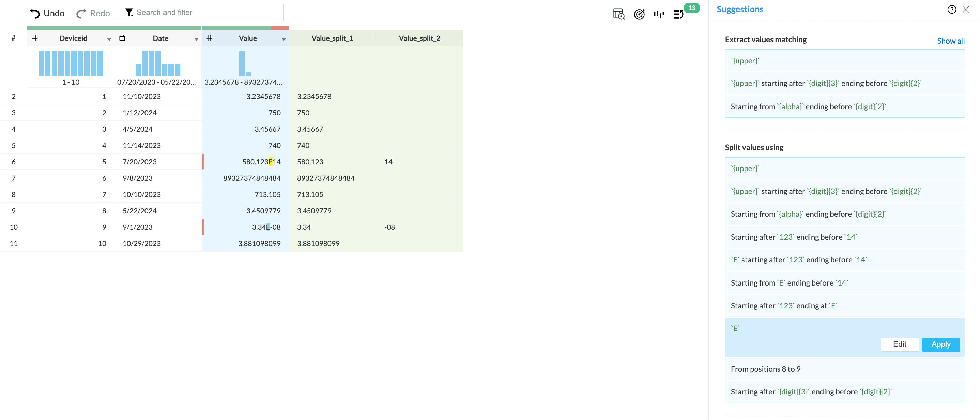Click the red invalid segment of the Value quality bar
The image size is (980, 420).
[x=280, y=28]
